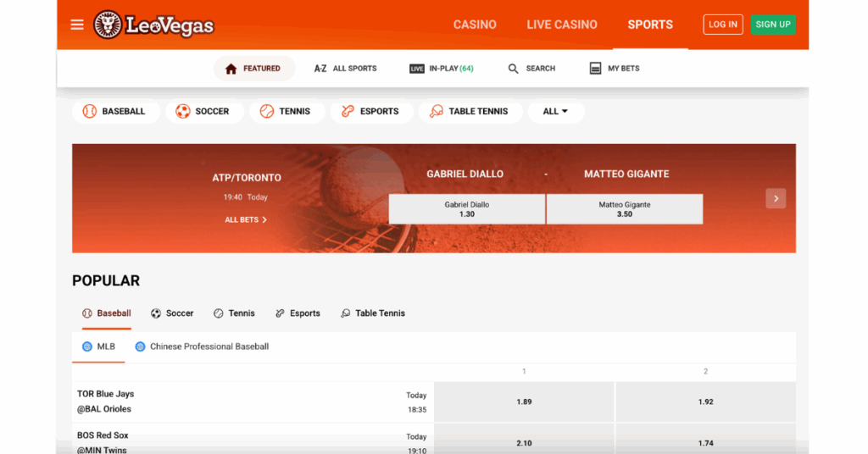Click globe icon beside Chinese Professional Baseball
The width and height of the screenshot is (868, 454).
coord(140,346)
